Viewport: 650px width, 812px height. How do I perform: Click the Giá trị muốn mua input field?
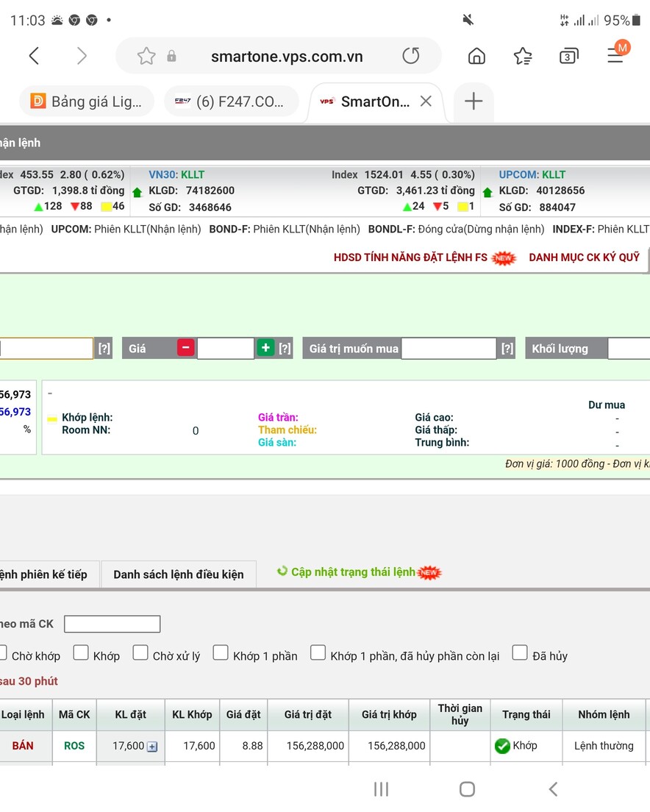click(449, 349)
